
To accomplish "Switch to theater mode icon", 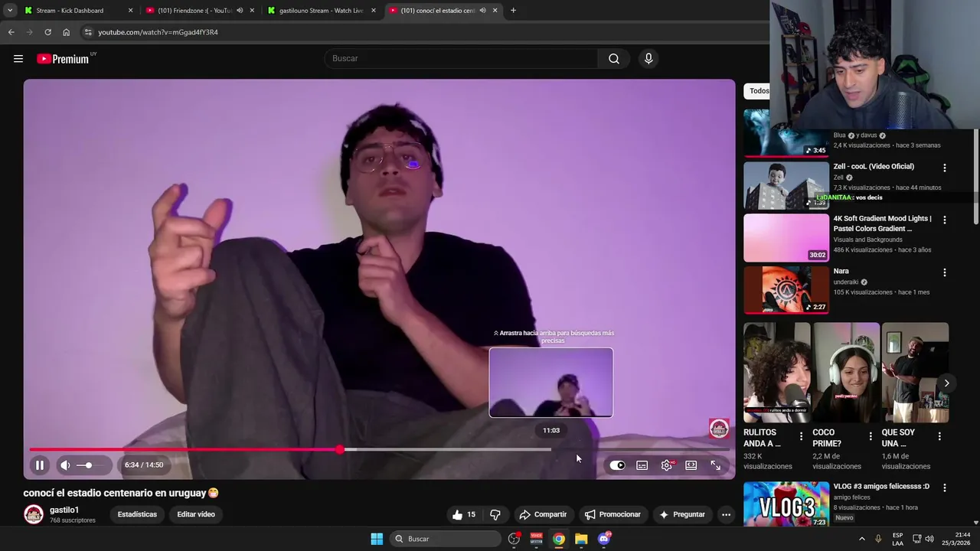I will [x=691, y=465].
